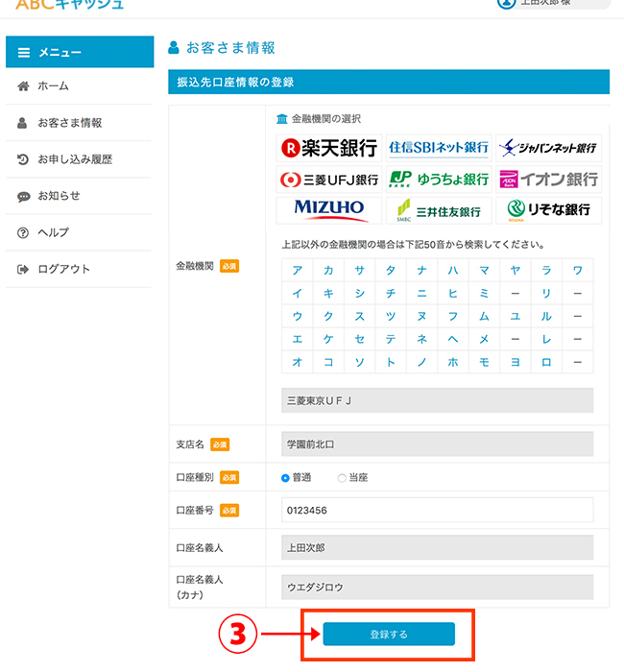Click kana search key ネ

point(422,340)
